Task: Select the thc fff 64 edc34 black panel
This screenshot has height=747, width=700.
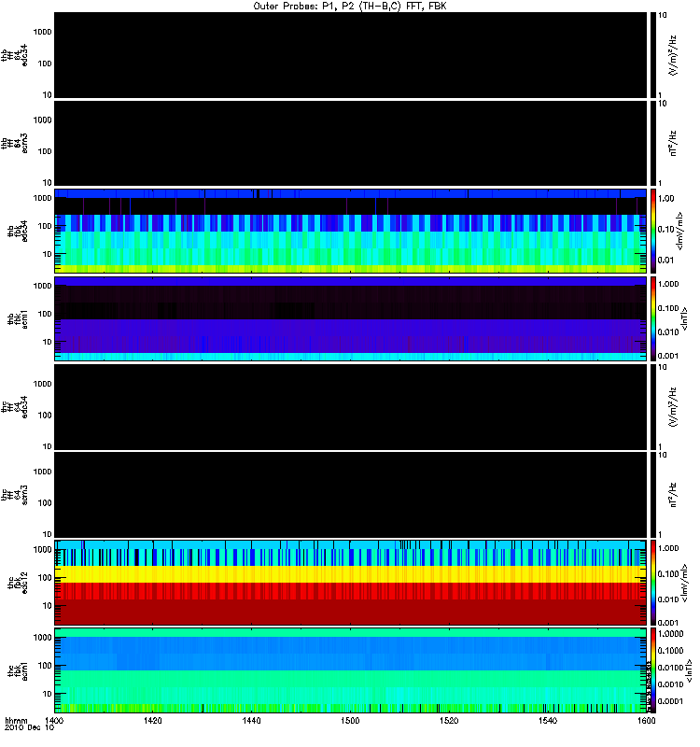Action: [x=350, y=407]
